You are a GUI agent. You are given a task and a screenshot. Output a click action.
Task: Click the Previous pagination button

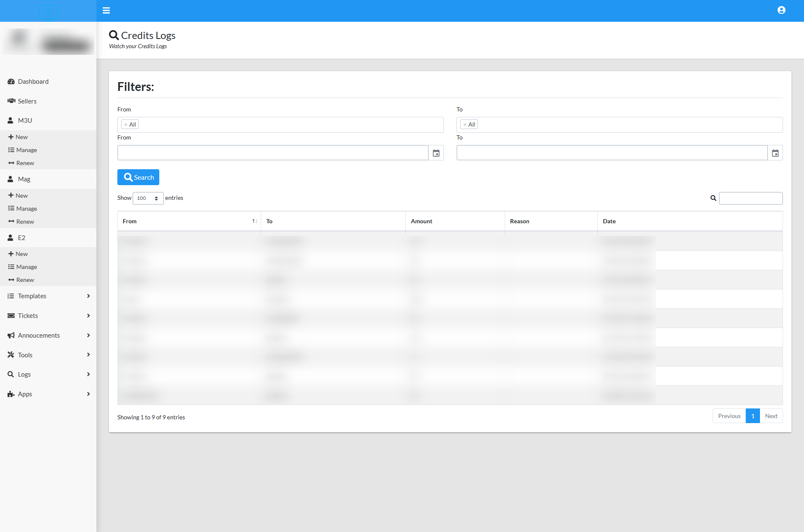click(x=729, y=416)
